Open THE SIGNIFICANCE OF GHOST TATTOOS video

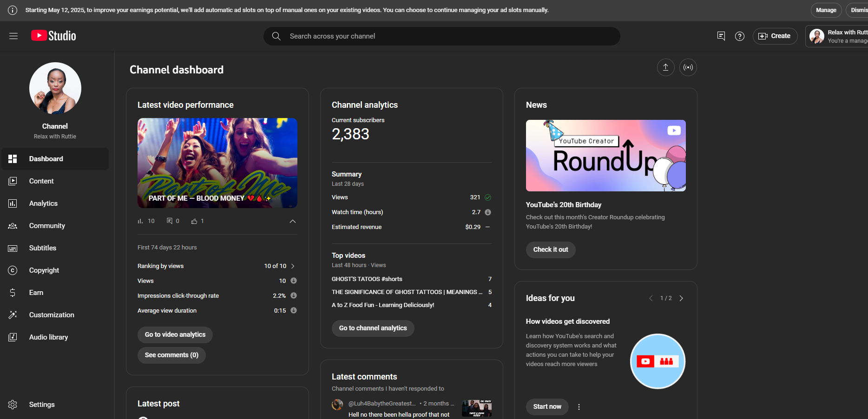coord(407,292)
